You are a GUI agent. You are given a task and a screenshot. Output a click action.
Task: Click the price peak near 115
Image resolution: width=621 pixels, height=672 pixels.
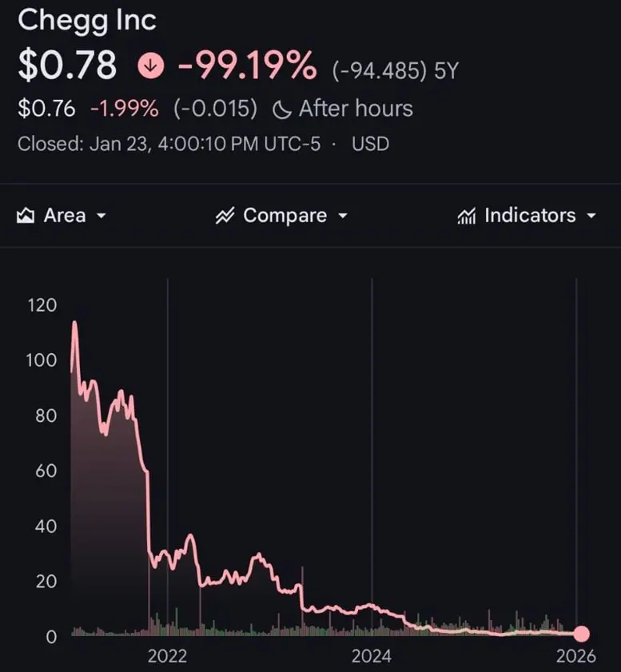coord(74,322)
